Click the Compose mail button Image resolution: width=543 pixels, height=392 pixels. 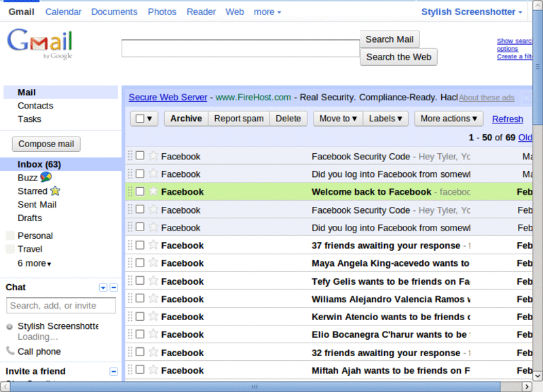tap(46, 144)
